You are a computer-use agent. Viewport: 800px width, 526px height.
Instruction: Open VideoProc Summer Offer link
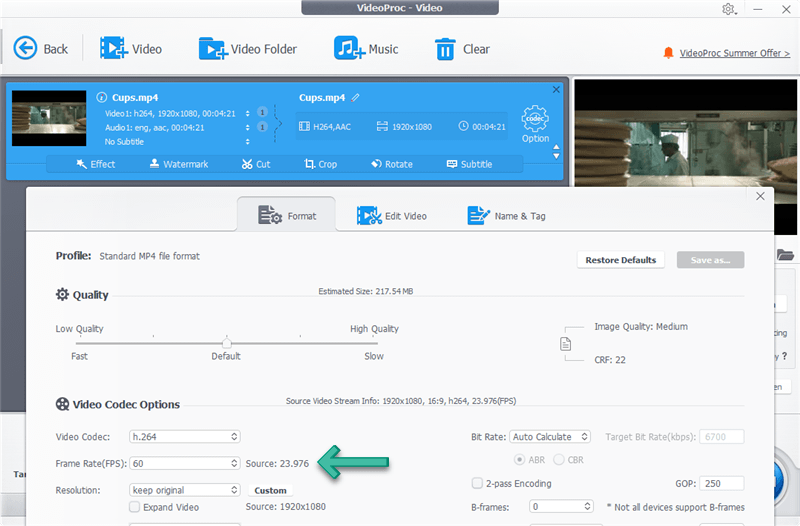735,53
